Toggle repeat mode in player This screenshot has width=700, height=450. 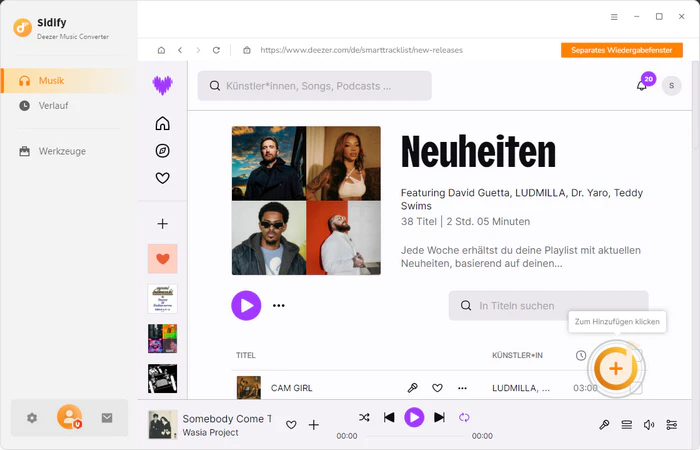pyautogui.click(x=464, y=417)
